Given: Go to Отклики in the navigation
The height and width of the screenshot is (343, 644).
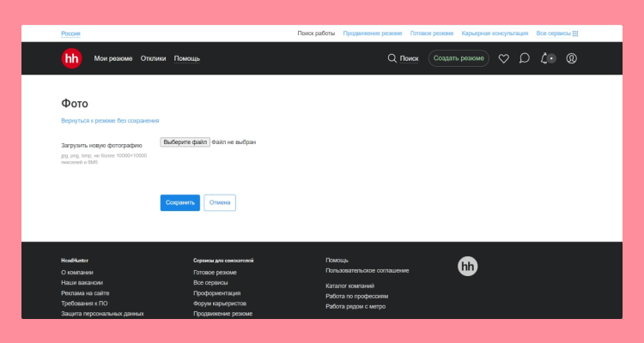Looking at the screenshot, I should click(153, 58).
